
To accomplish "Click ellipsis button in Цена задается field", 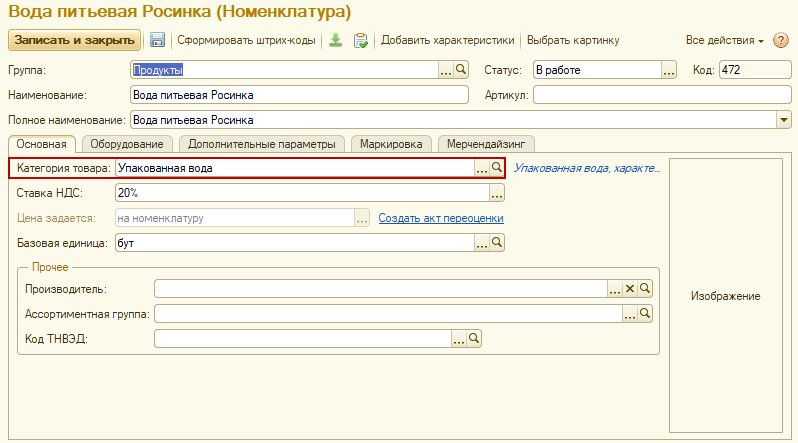I will 362,218.
